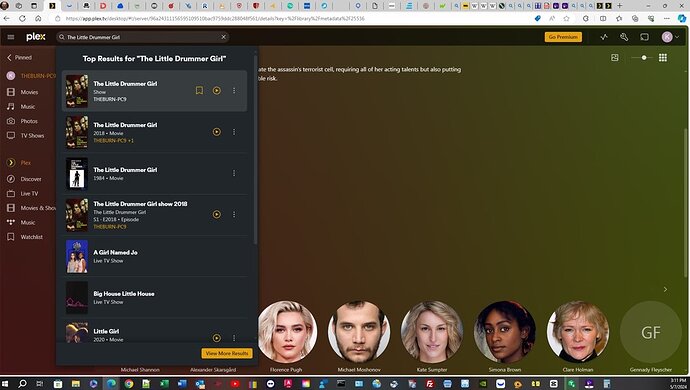
Task: Click the search results scrollbar
Action: click(x=255, y=150)
